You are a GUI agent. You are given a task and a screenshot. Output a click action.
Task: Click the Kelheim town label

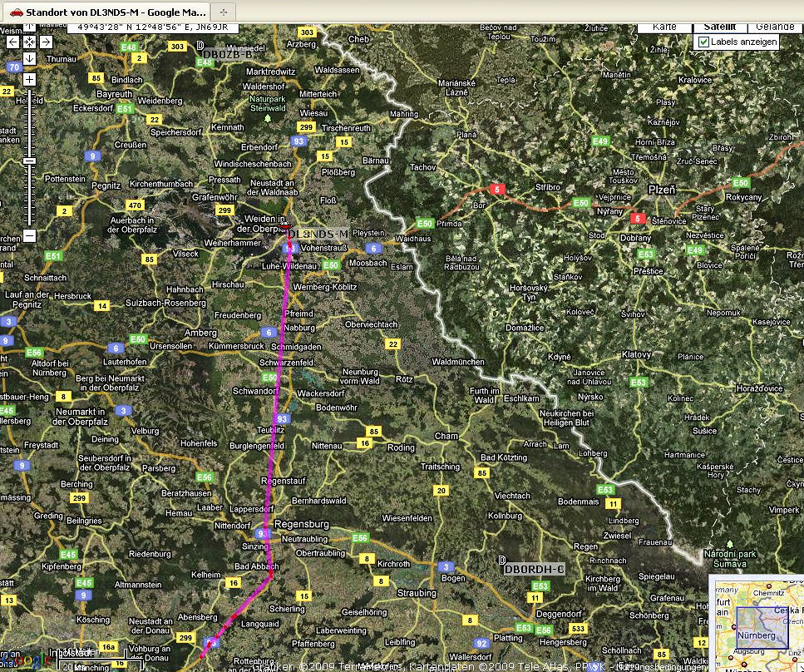205,575
